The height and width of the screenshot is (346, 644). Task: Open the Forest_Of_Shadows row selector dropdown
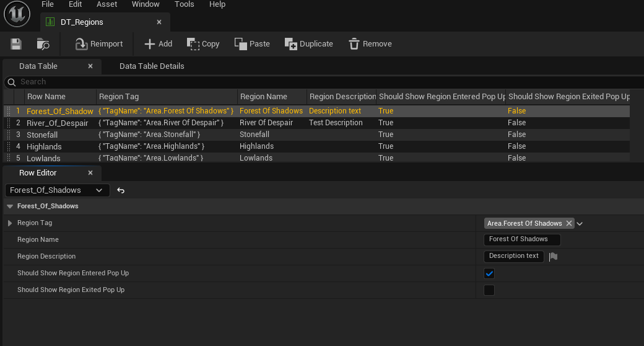click(57, 190)
